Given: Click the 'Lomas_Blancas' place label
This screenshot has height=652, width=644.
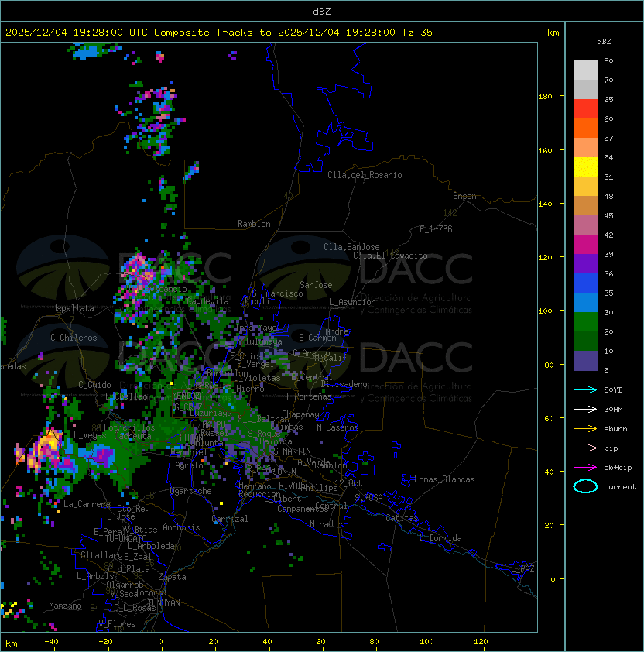Looking at the screenshot, I should point(444,479).
